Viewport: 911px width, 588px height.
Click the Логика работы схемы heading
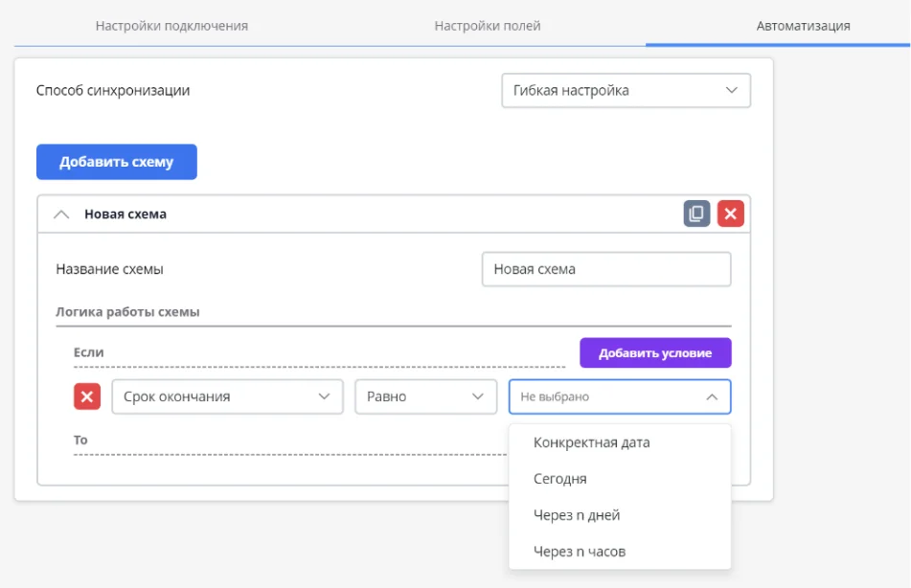click(x=127, y=312)
